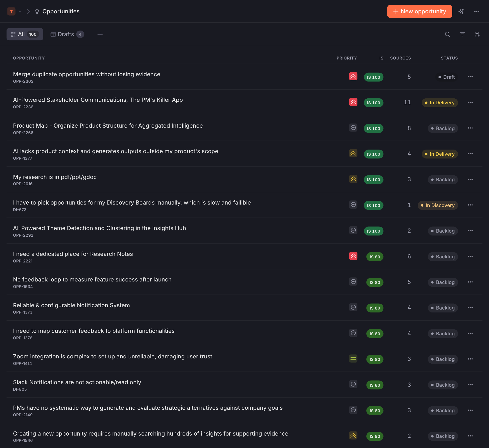Open 'AI-Powered Stakeholder Communications' opportunity
The width and height of the screenshot is (489, 448).
[98, 100]
